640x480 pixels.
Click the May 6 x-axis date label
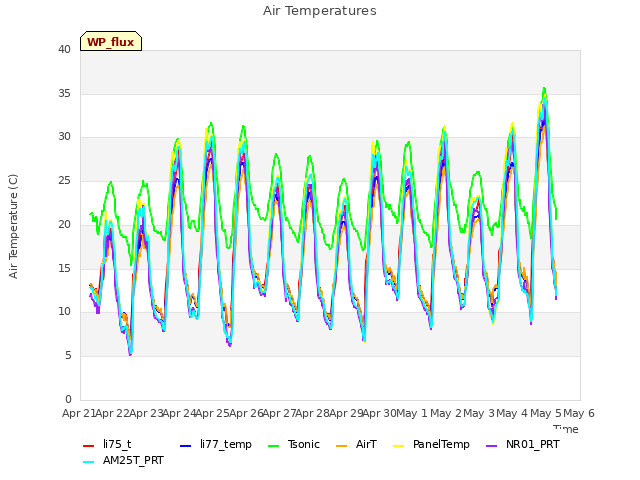[579, 413]
